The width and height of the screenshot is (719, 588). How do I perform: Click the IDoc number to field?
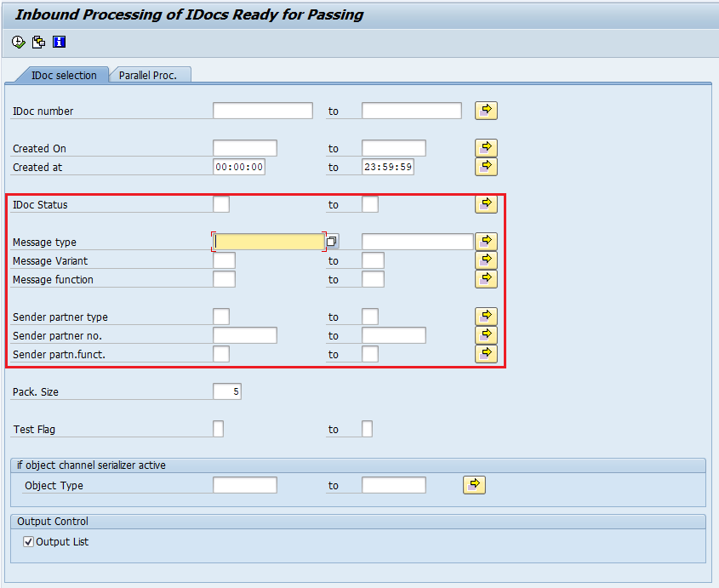pos(411,111)
